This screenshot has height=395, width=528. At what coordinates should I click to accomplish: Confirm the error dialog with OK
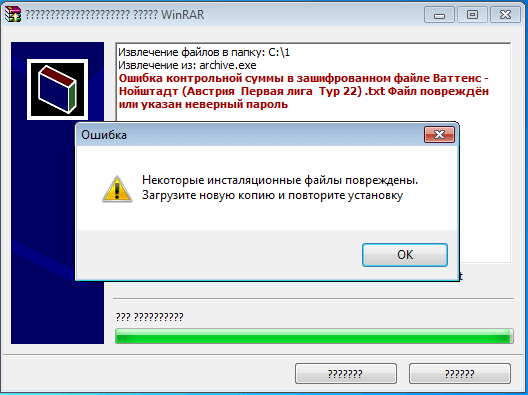tap(405, 255)
